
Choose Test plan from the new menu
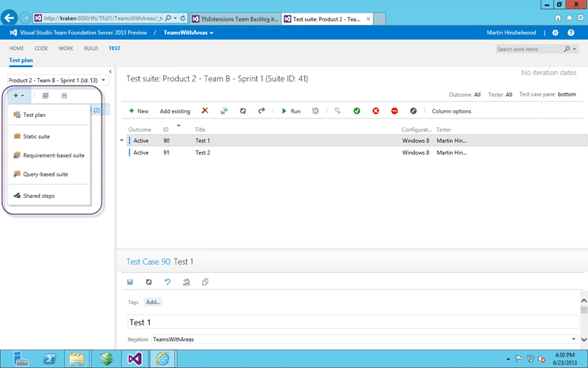(x=49, y=115)
